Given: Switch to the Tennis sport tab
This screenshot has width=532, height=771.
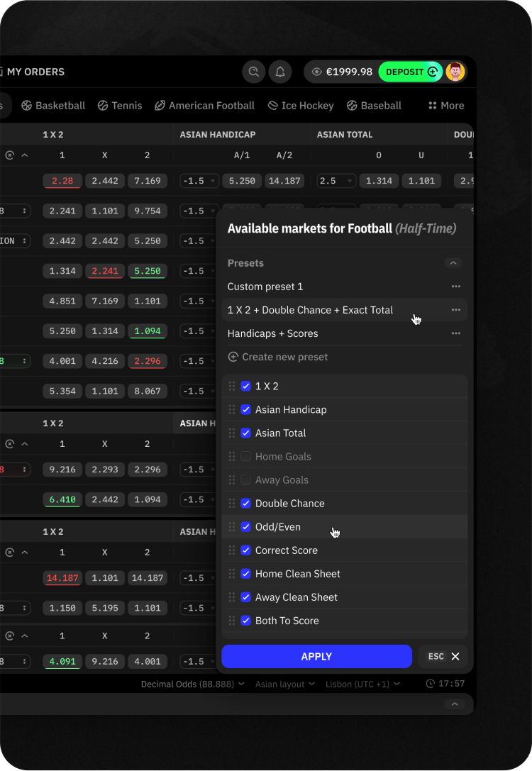Looking at the screenshot, I should [x=119, y=106].
